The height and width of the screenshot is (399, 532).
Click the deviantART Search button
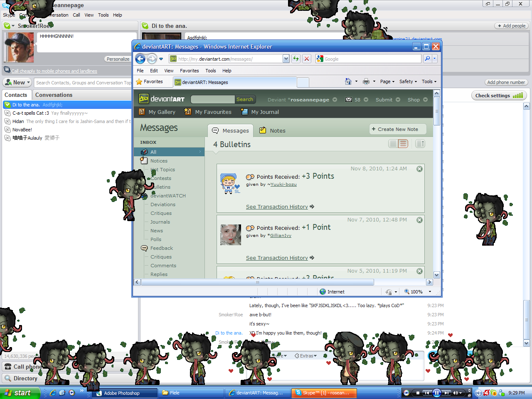pos(245,99)
